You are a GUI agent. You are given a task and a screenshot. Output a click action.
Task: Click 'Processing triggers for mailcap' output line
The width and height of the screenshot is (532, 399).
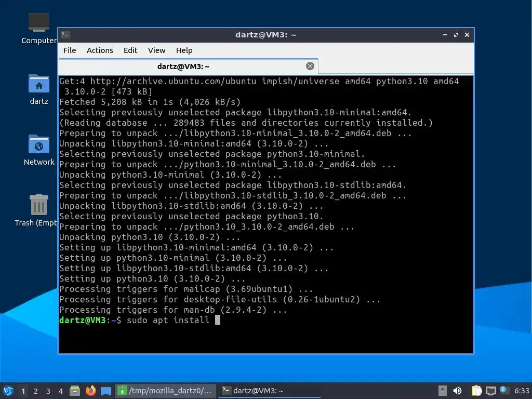point(186,289)
